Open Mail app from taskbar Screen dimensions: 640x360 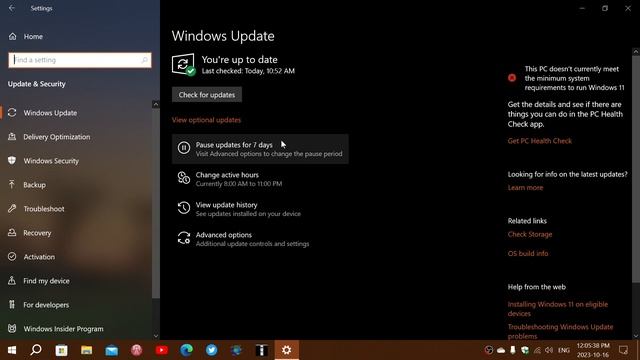pyautogui.click(x=111, y=350)
